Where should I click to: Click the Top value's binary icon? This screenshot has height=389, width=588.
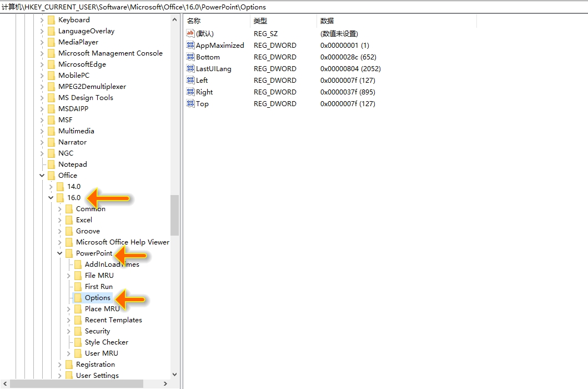point(189,103)
